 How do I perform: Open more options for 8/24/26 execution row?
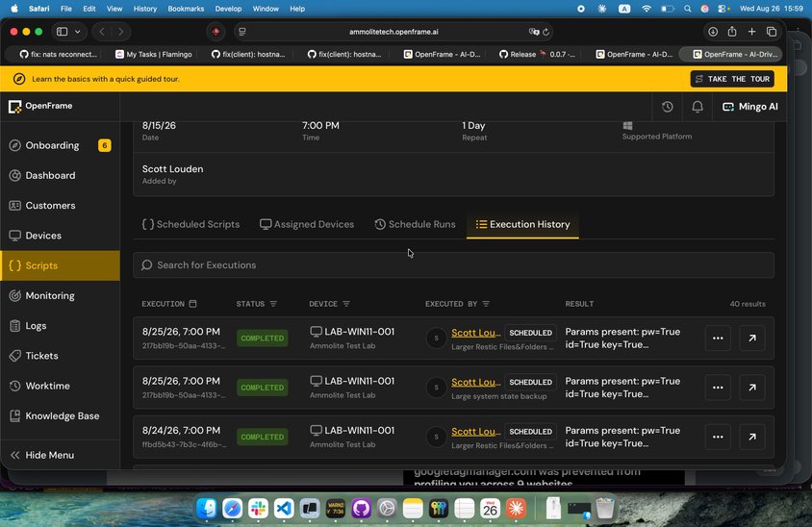718,437
